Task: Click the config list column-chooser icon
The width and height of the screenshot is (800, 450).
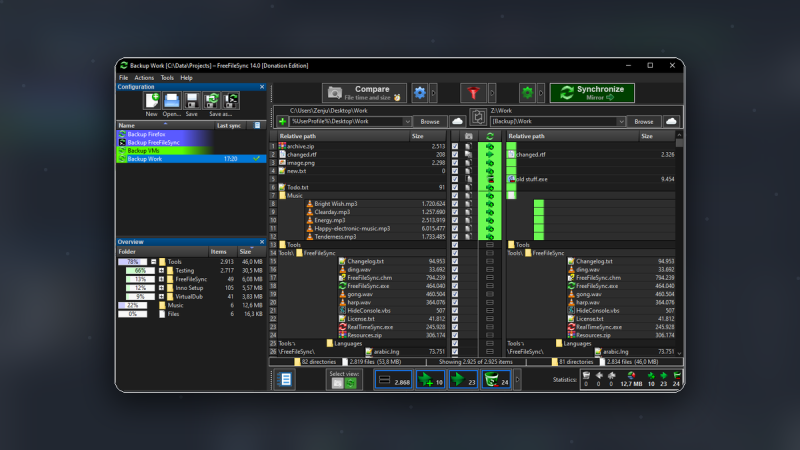Action: 257,126
